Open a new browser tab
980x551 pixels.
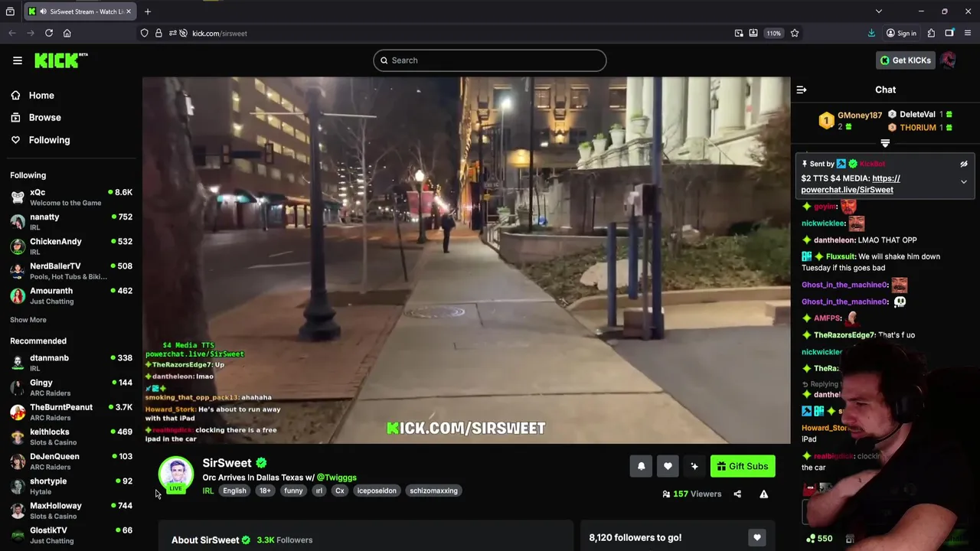pos(148,11)
